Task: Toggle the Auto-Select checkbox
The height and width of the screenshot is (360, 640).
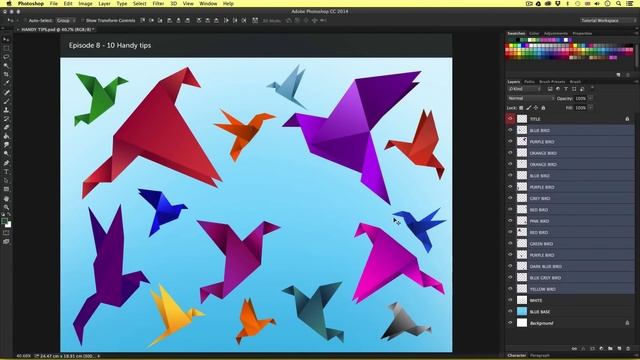Action: (x=25, y=20)
